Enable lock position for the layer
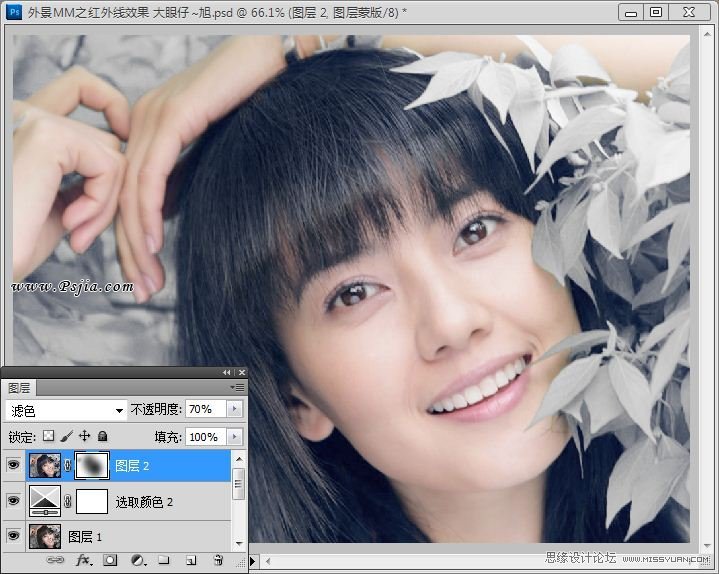 point(84,437)
